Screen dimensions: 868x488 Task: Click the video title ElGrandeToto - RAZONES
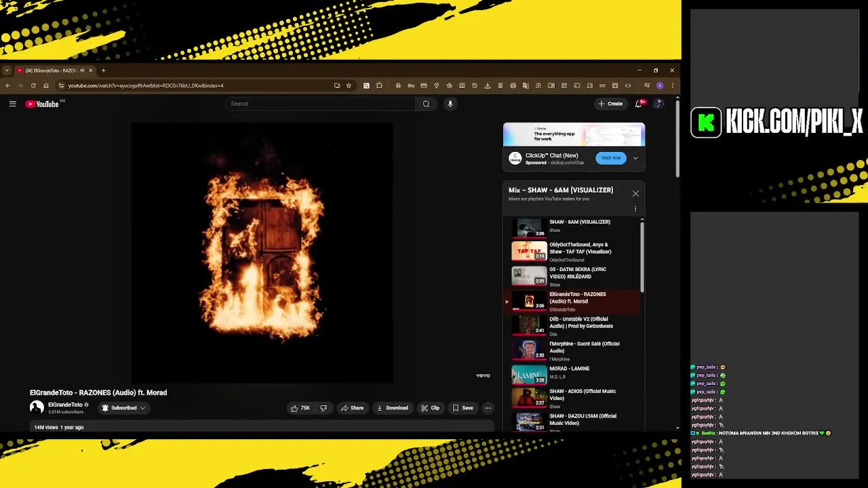(98, 392)
